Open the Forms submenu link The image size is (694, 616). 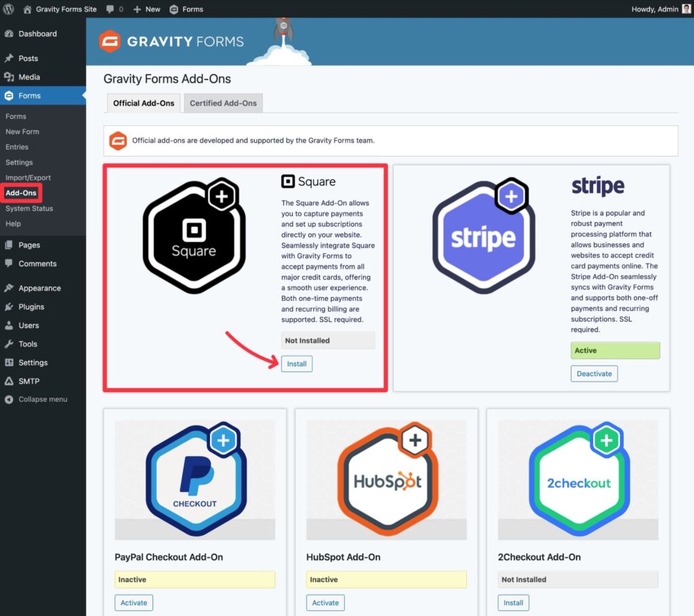(16, 117)
